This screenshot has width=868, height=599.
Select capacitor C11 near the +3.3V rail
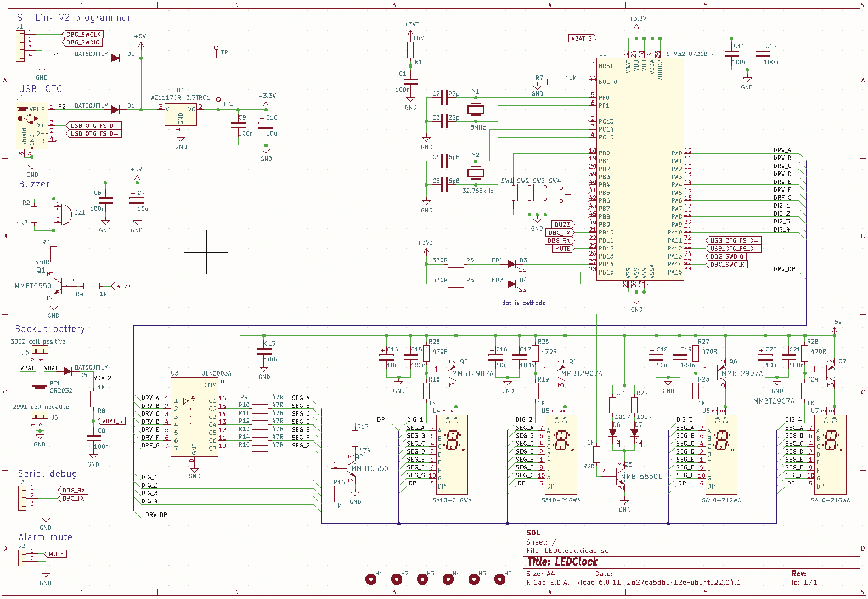(731, 54)
